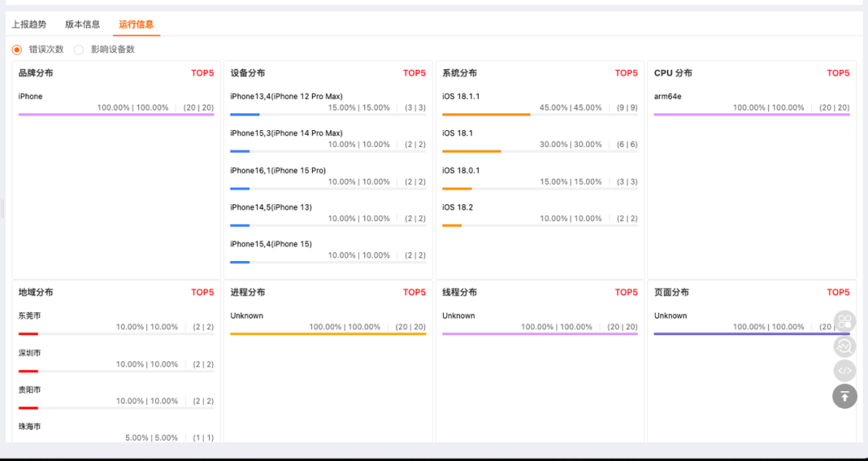The height and width of the screenshot is (461, 868).
Task: Click the 东莞市 red progress bar
Action: pyautogui.click(x=117, y=334)
